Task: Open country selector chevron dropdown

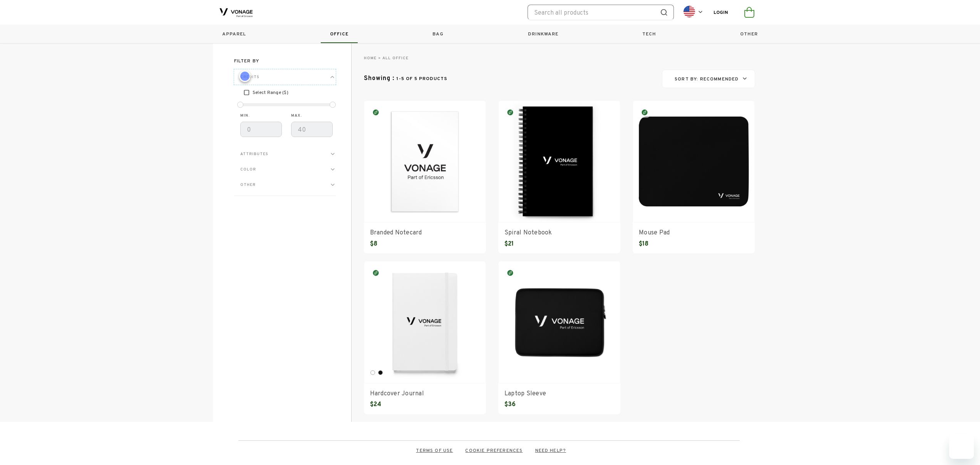Action: tap(700, 12)
